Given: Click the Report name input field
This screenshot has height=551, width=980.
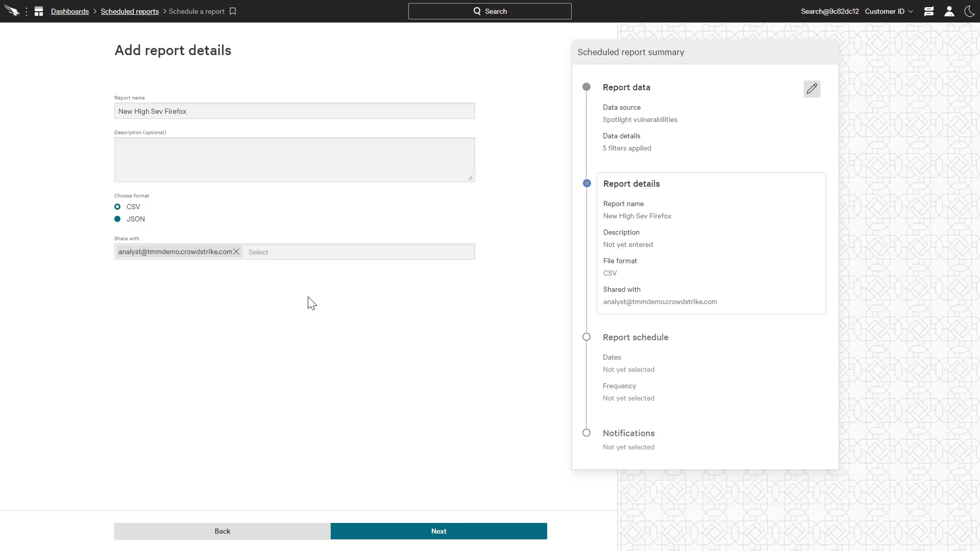Looking at the screenshot, I should [x=294, y=111].
